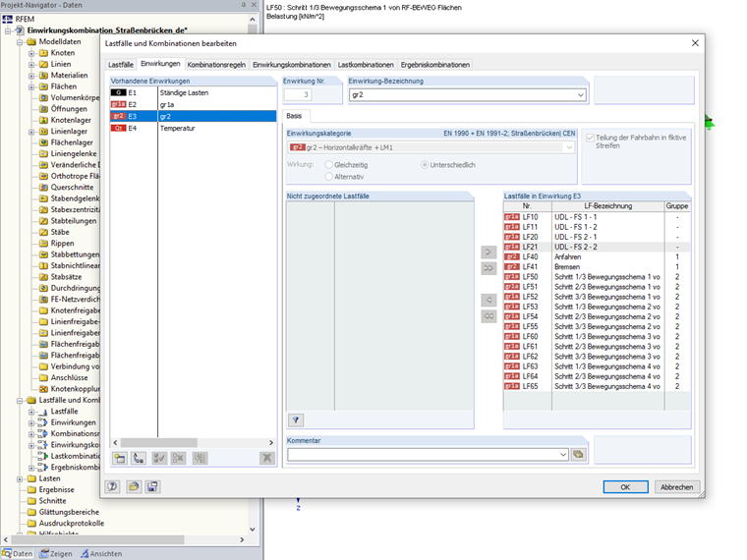Click Einwirkungen icon in navigator tree
The width and height of the screenshot is (747, 560).
(x=43, y=422)
